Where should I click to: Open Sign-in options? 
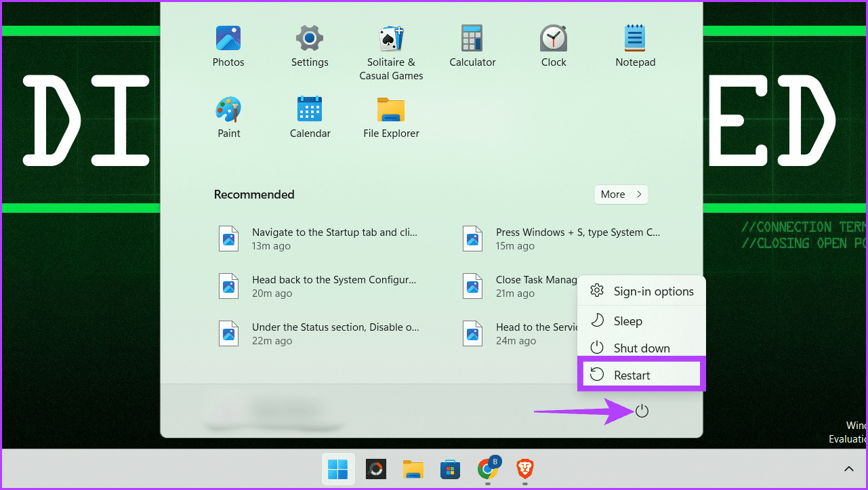(x=653, y=290)
